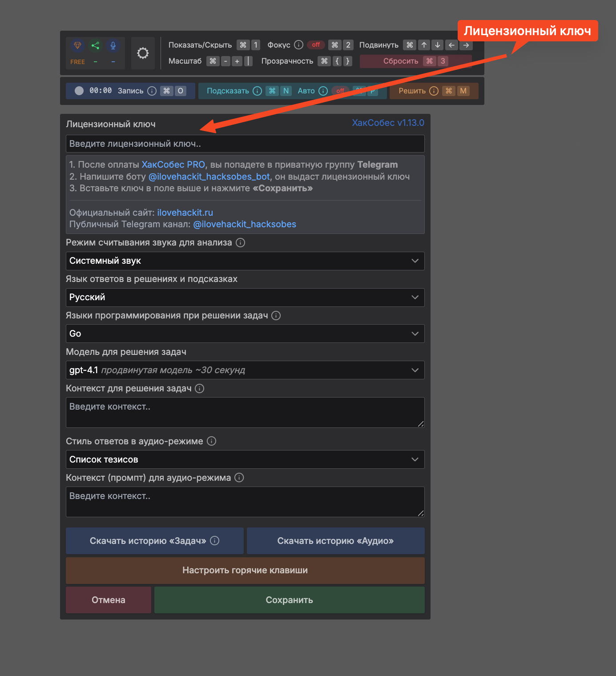Click the plus key beside Масштаб

(237, 61)
